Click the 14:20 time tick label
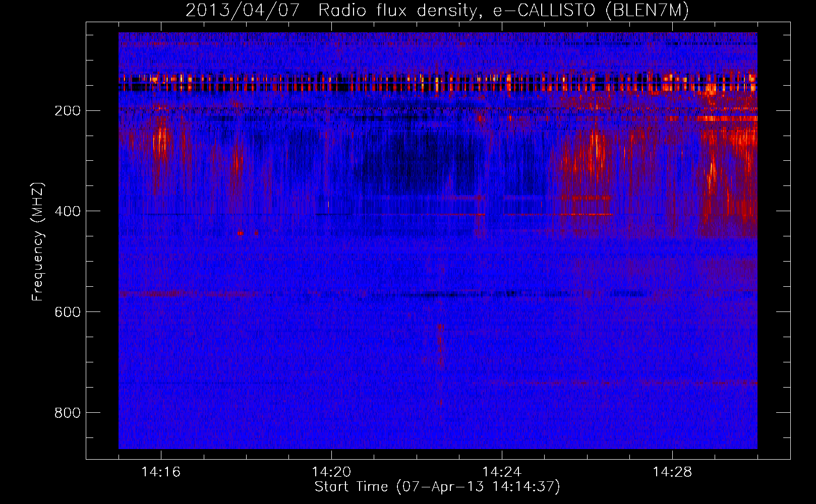The height and width of the screenshot is (504, 816). [331, 472]
